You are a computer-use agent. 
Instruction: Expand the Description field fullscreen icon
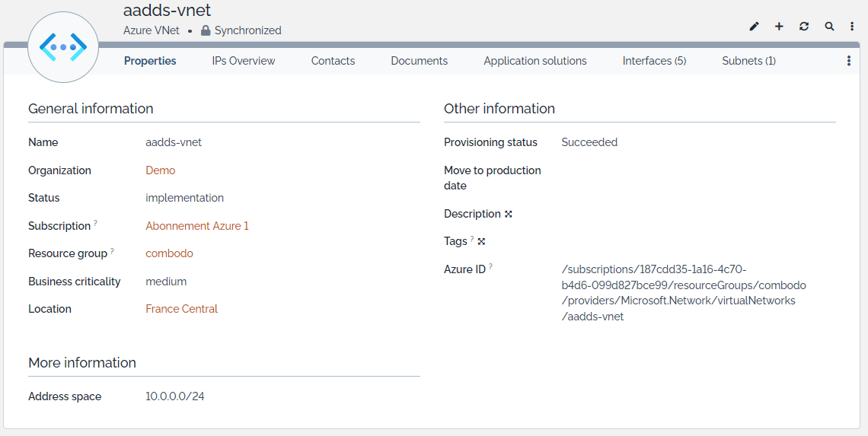(x=509, y=215)
